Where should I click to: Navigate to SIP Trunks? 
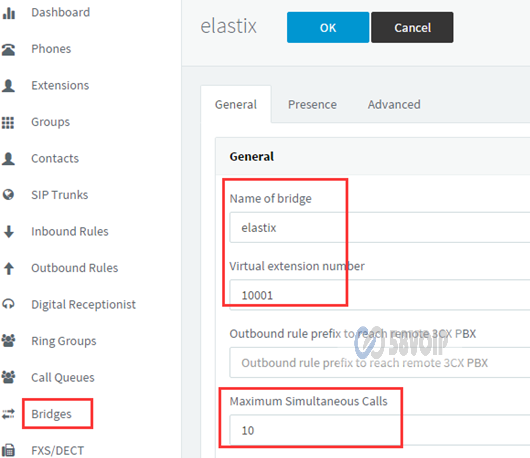59,195
